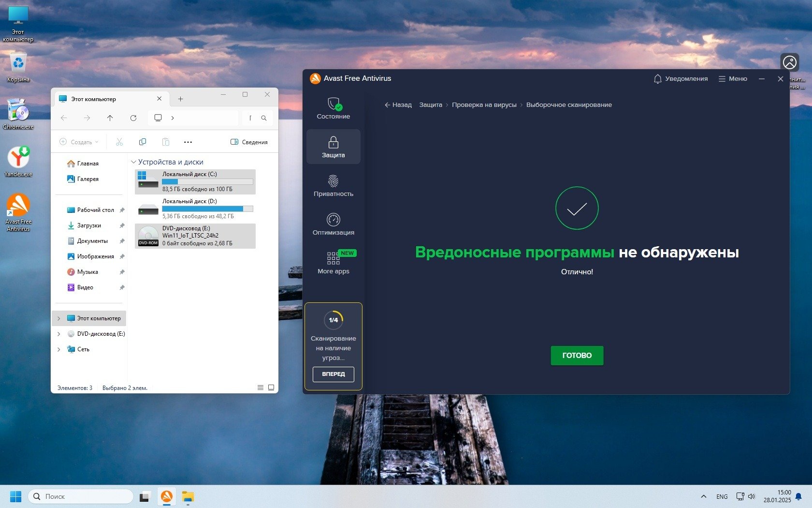The image size is (812, 508).
Task: Switch to large icons view in Explorer
Action: (271, 388)
